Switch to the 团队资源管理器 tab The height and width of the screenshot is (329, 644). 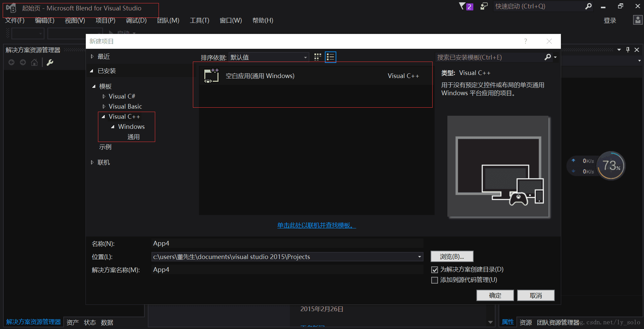(x=558, y=322)
